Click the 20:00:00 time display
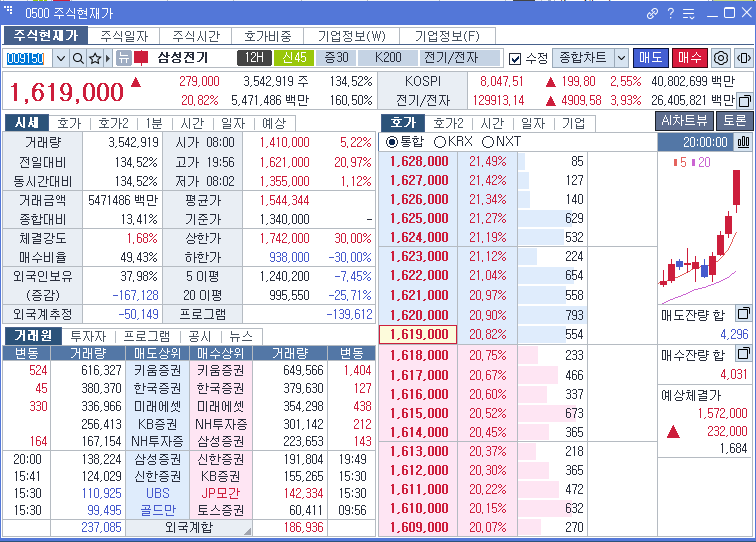 pyautogui.click(x=705, y=142)
